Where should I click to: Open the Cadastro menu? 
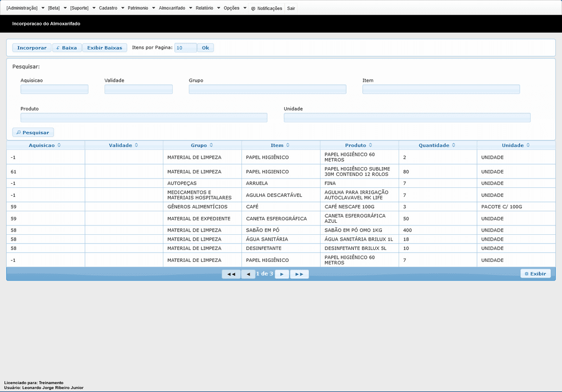108,8
